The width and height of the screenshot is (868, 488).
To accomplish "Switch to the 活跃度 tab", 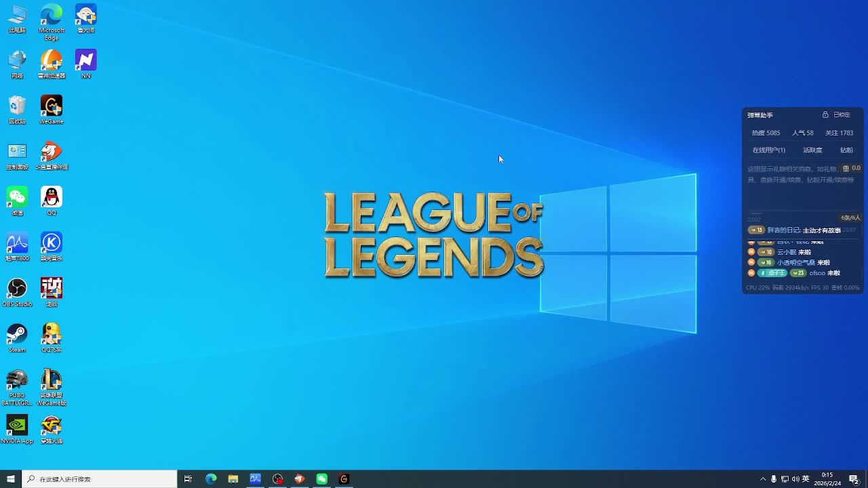I will (x=812, y=150).
